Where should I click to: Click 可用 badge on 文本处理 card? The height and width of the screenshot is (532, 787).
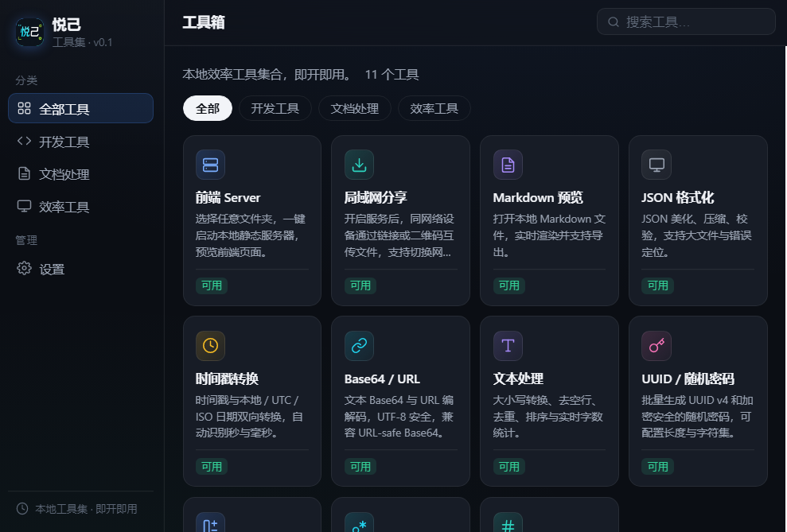point(509,466)
